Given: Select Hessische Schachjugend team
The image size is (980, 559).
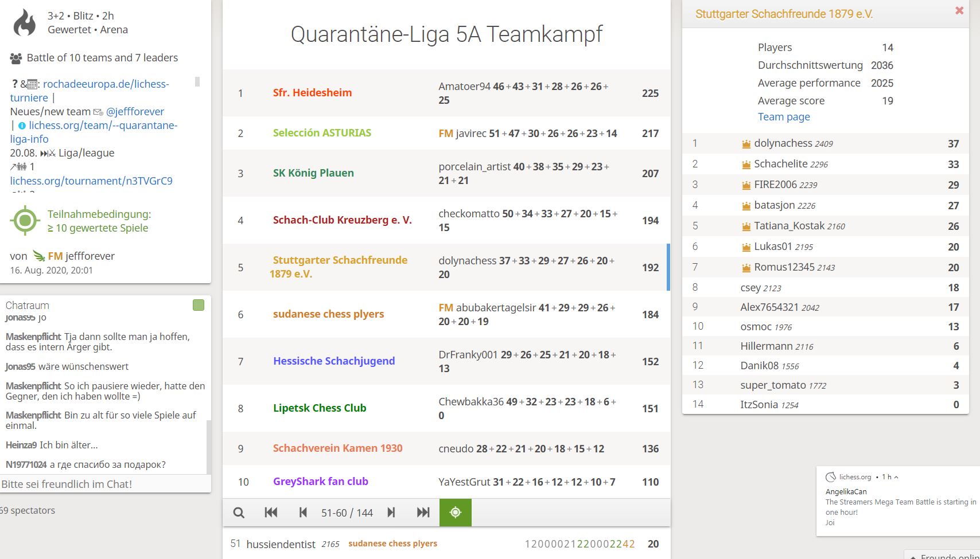Looking at the screenshot, I should 334,361.
